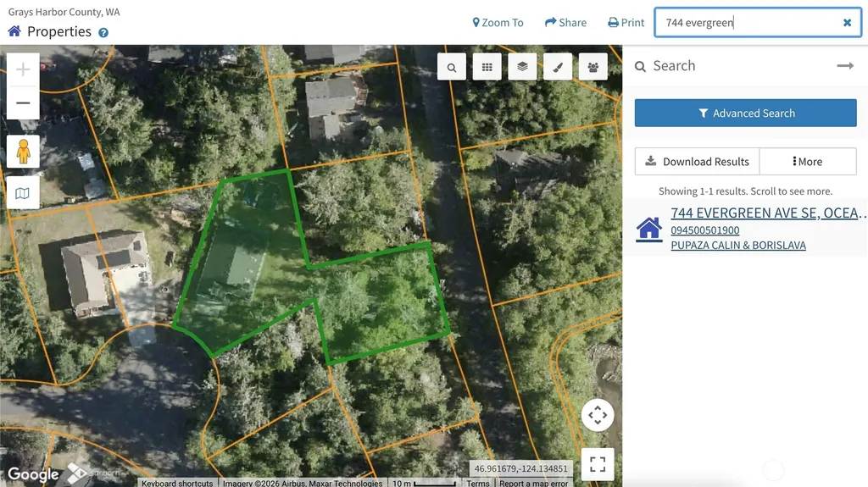Click the Print button

pos(626,23)
